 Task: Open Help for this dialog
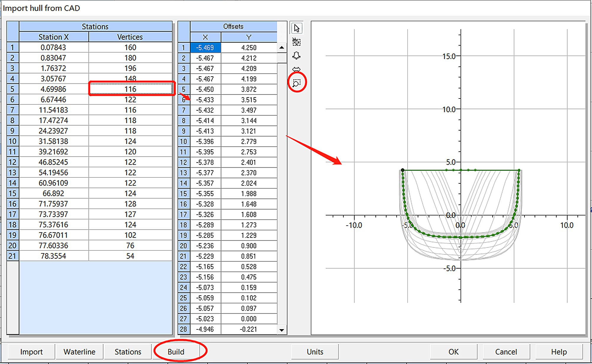pyautogui.click(x=559, y=352)
